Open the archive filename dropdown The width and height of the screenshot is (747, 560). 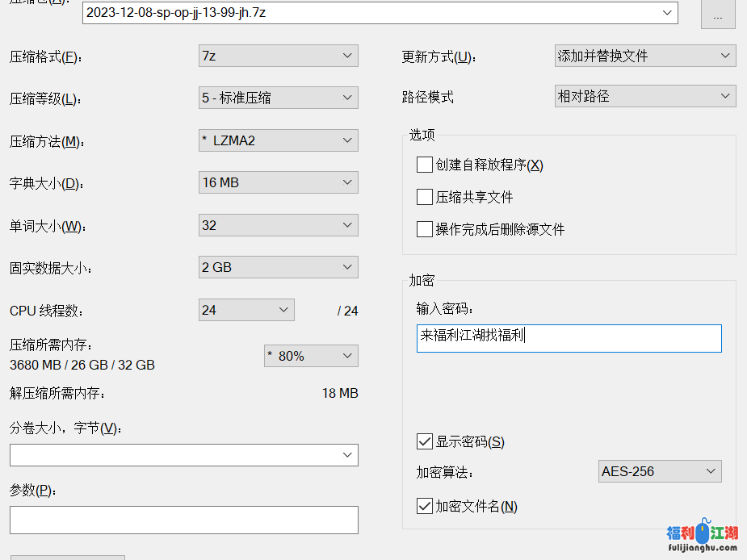[x=667, y=12]
